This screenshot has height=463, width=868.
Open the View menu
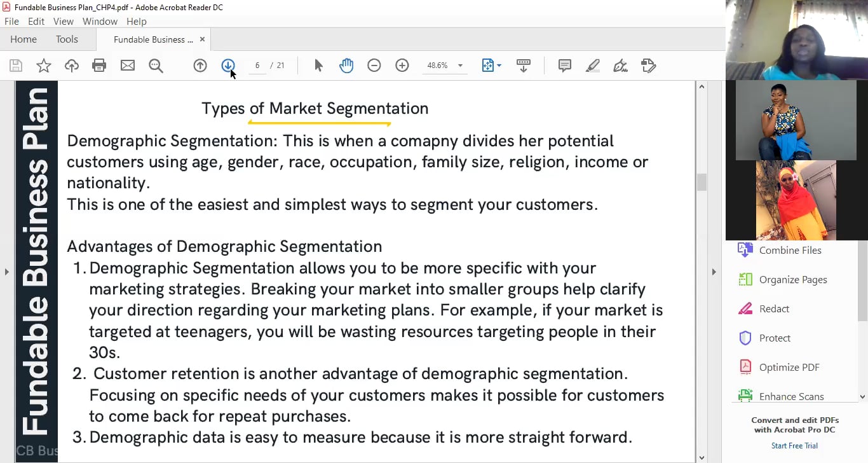pos(64,21)
